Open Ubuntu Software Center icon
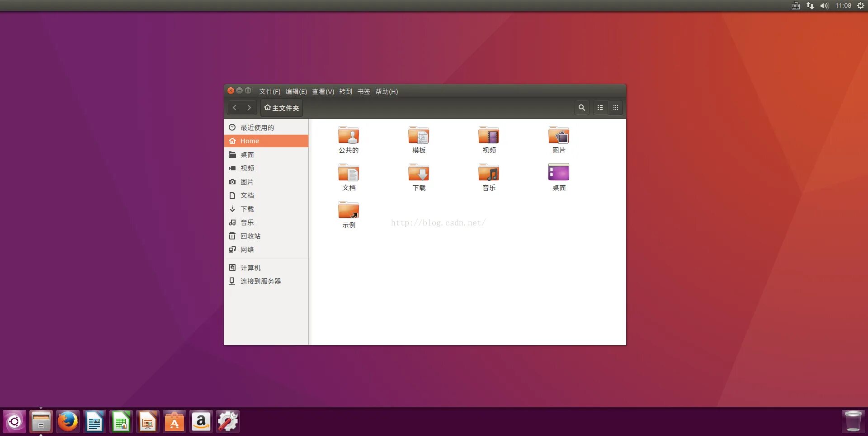The height and width of the screenshot is (436, 868). click(x=175, y=422)
